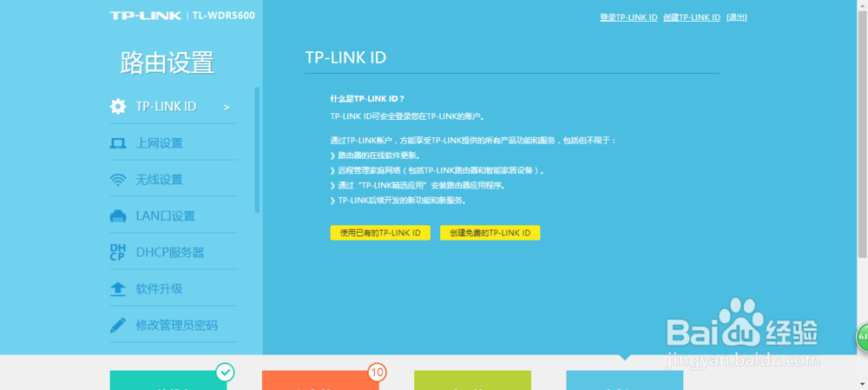Viewport: 868px width, 390px height.
Task: Click the page's vertical scrollbar
Action: tap(863, 133)
